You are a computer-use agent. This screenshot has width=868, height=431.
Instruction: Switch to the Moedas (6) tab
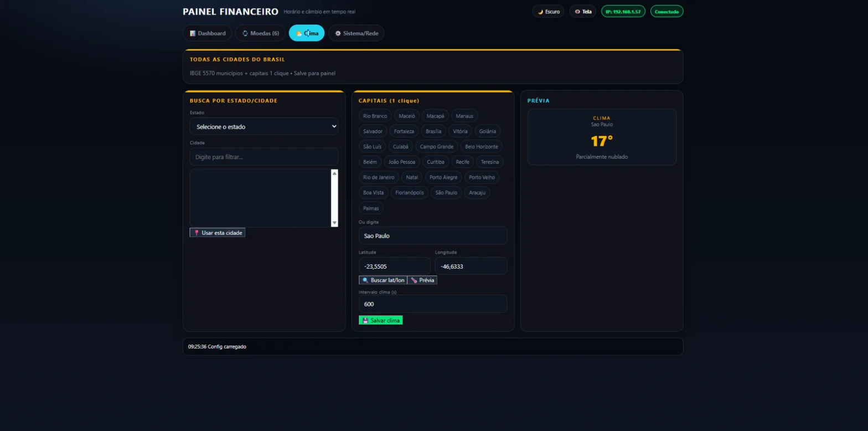(x=260, y=33)
